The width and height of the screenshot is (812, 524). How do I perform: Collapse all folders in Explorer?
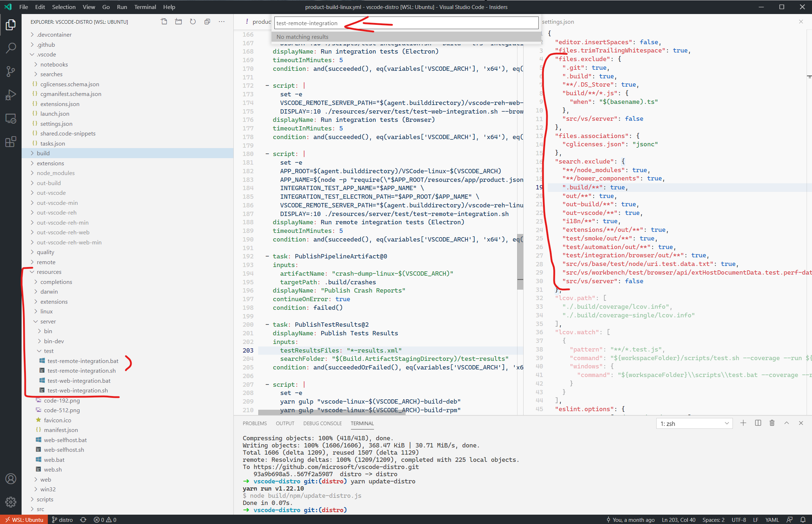207,22
